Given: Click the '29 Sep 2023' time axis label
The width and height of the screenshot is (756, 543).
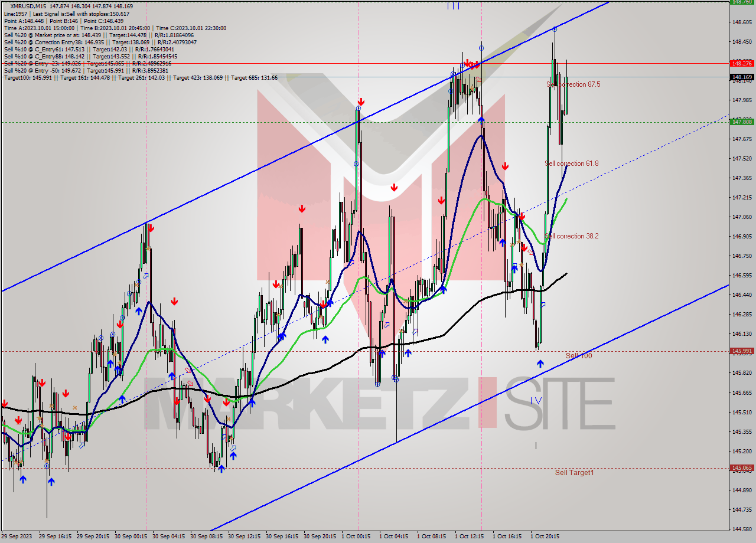Looking at the screenshot, I should coord(17,537).
